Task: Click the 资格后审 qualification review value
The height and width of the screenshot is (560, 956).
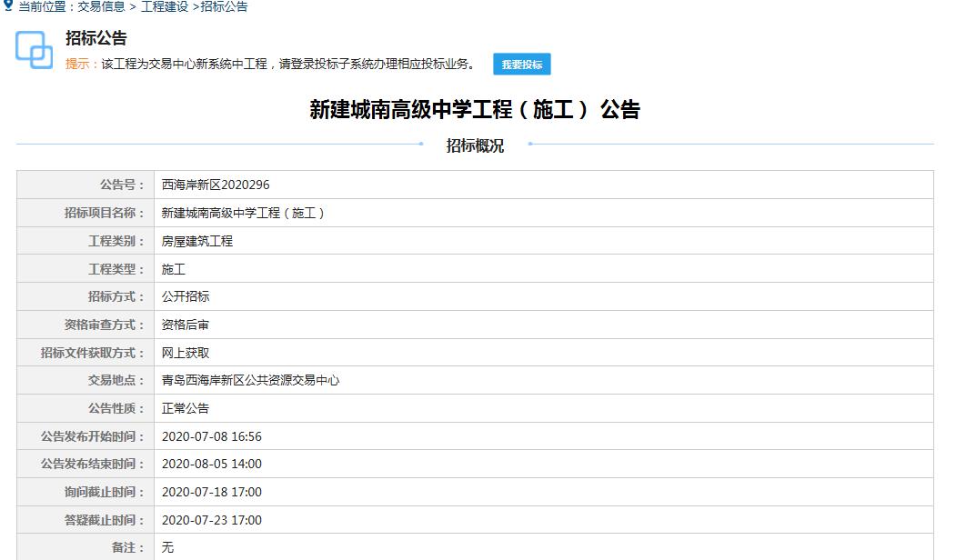Action: coord(186,325)
